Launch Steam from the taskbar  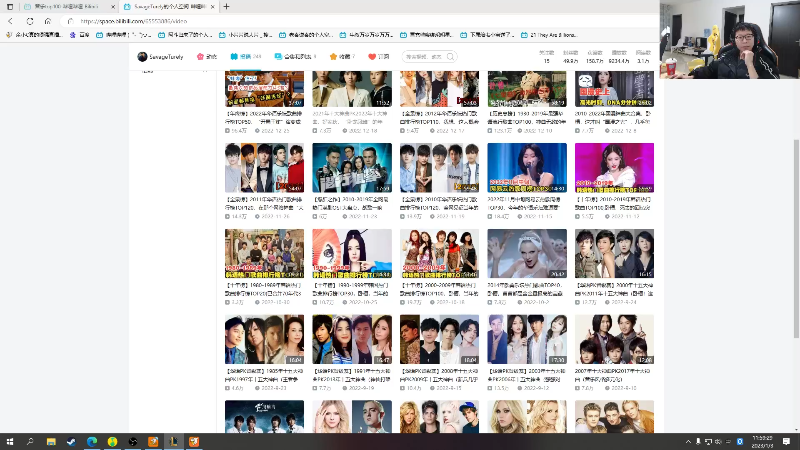tap(71, 441)
